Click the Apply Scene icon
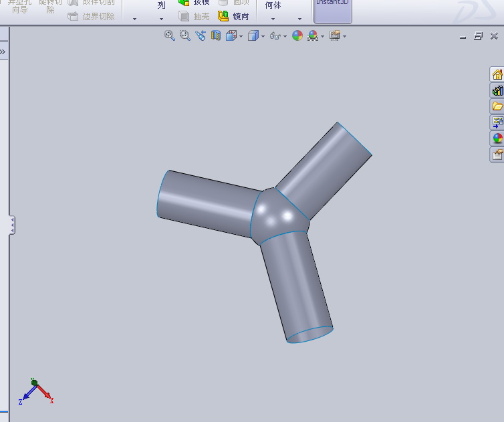The width and height of the screenshot is (504, 422). (313, 35)
